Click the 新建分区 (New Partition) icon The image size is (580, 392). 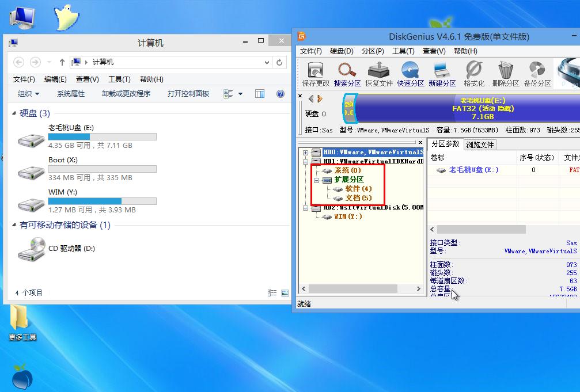click(442, 74)
